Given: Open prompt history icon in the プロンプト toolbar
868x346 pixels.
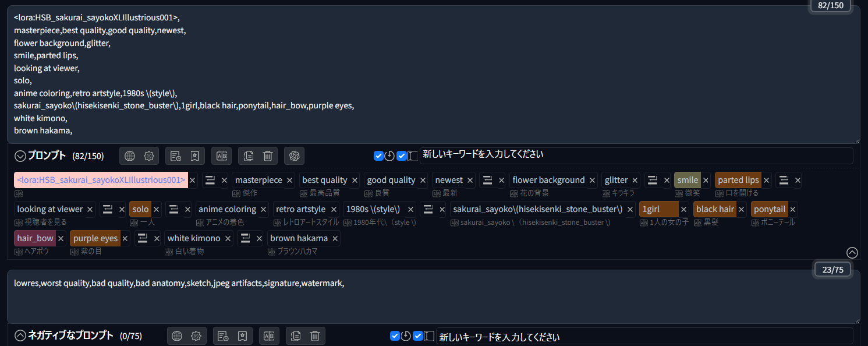Looking at the screenshot, I should 175,156.
